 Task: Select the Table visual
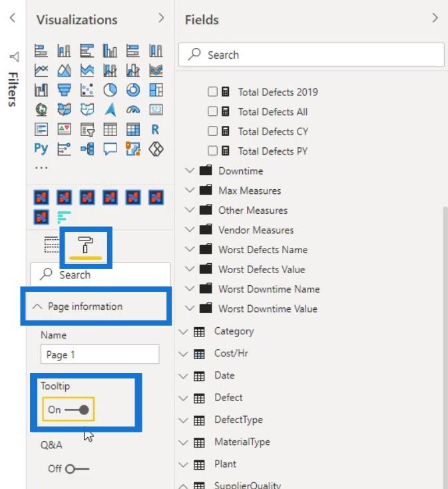tap(110, 129)
